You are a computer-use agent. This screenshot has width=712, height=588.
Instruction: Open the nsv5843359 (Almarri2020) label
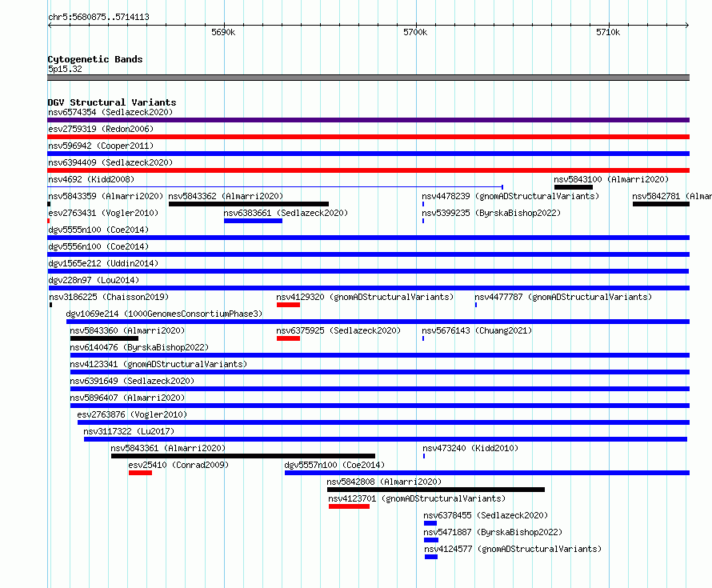point(106,196)
